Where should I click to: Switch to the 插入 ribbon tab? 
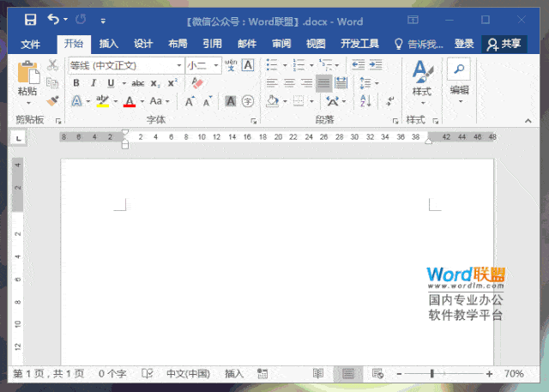pyautogui.click(x=109, y=44)
